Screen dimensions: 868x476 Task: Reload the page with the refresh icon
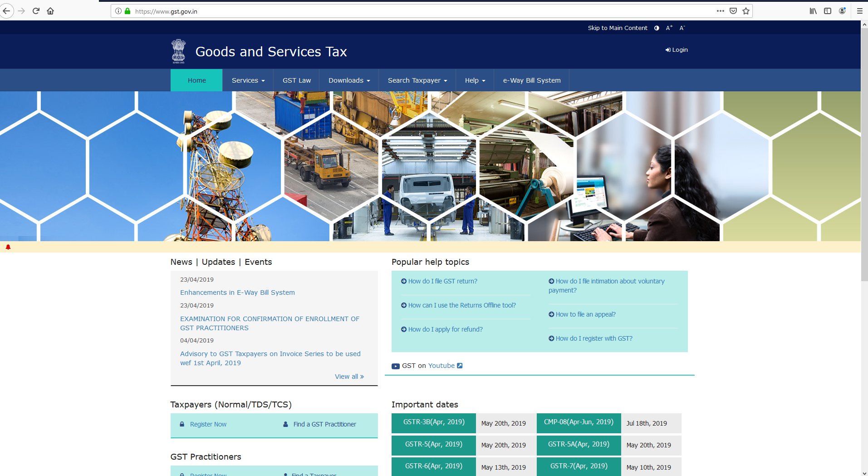tap(36, 11)
